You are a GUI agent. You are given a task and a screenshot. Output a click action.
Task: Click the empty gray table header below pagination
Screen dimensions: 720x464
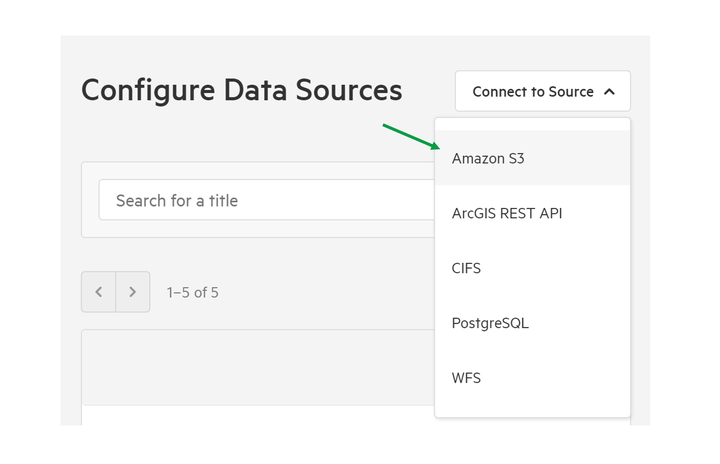point(258,367)
